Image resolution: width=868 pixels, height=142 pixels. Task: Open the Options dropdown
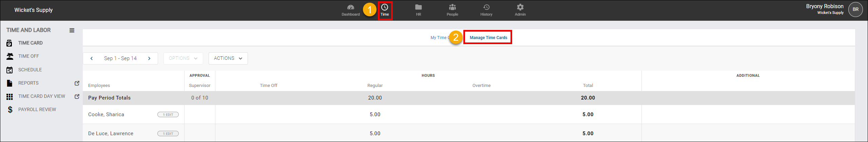click(x=183, y=58)
